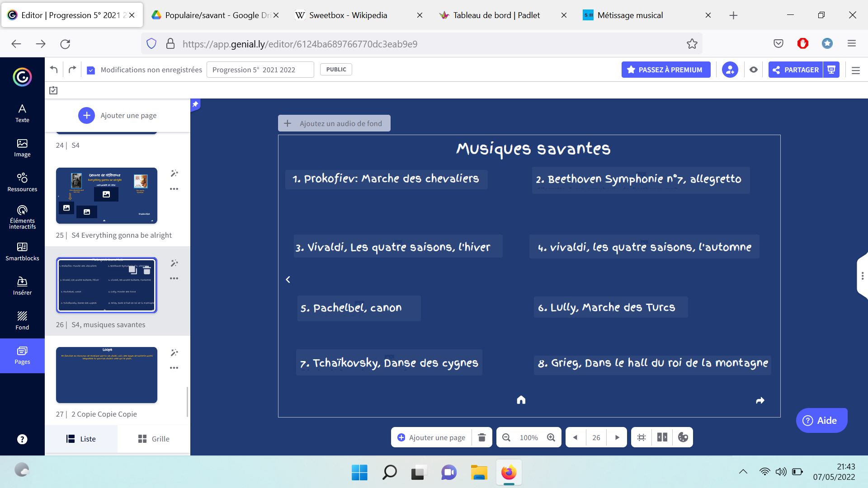Screen dimensions: 868x488
Task: Select the page 27 '2 Copie Copie Copie' thumbnail
Action: [x=106, y=375]
